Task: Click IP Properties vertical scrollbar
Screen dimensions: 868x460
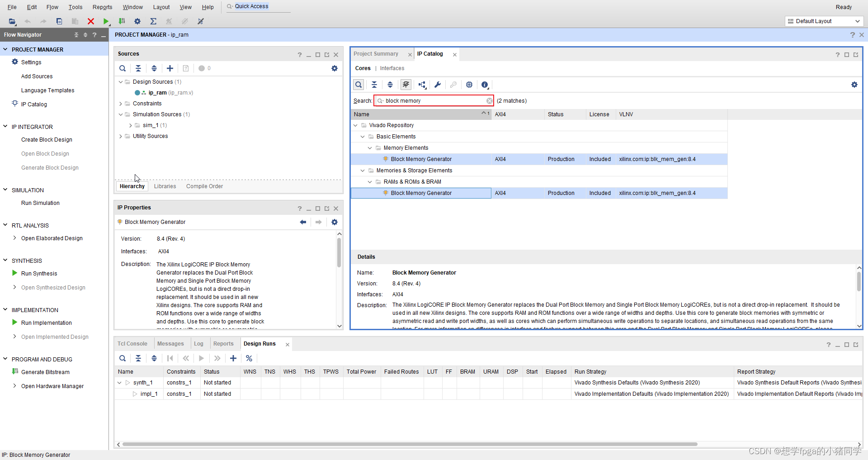Action: click(x=339, y=252)
